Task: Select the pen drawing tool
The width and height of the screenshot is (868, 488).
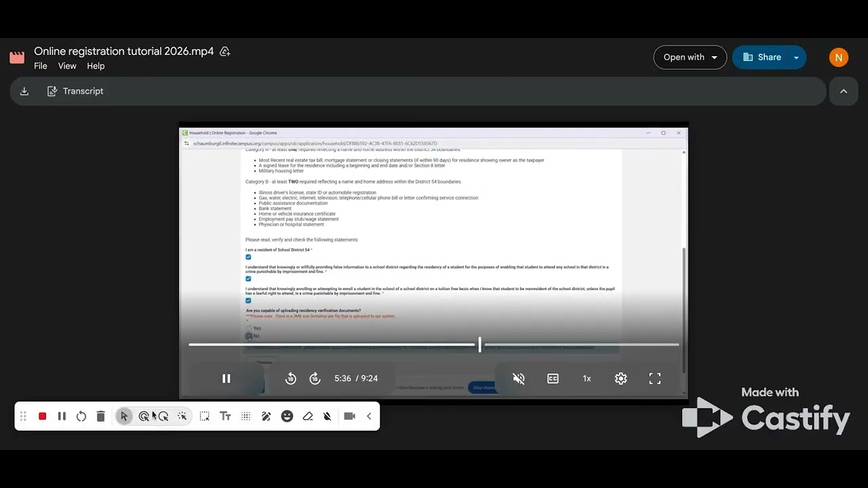Action: [x=266, y=416]
